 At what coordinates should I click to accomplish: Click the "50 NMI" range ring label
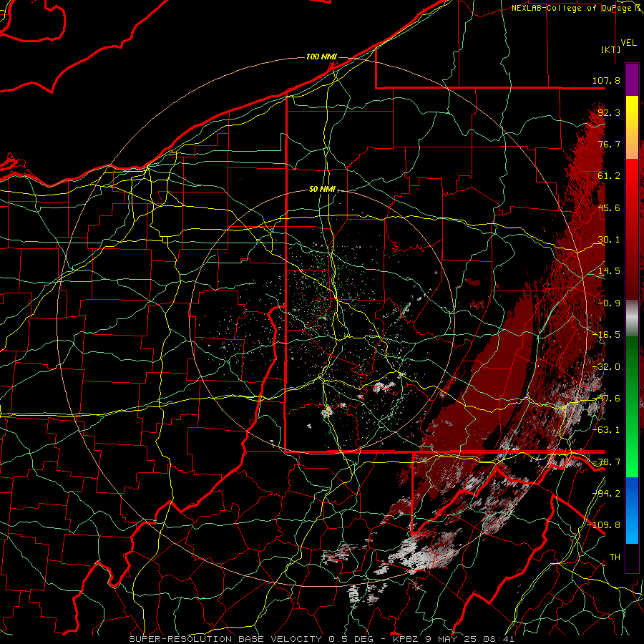point(322,189)
